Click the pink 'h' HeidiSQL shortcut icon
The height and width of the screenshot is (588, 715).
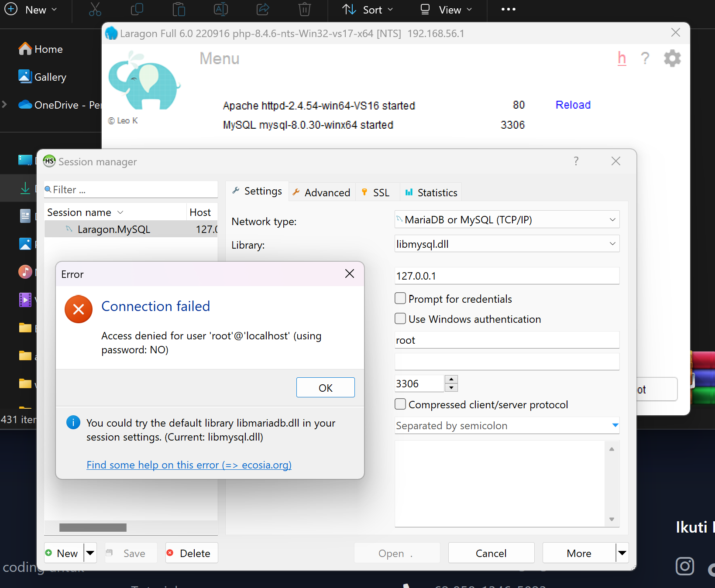click(622, 58)
